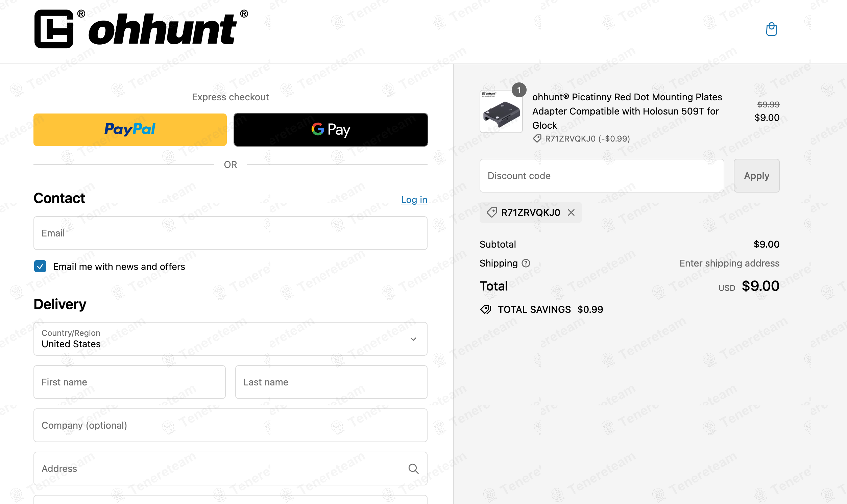Click into the Discount code field
The width and height of the screenshot is (847, 504).
point(602,176)
